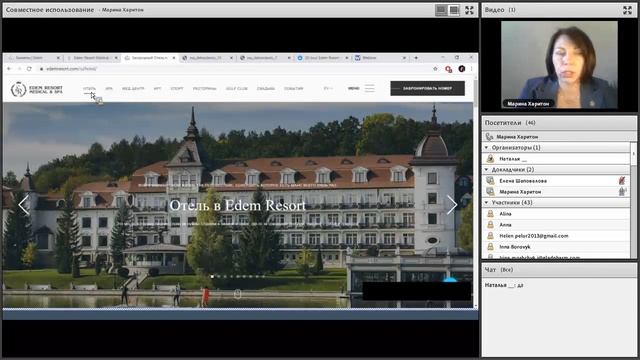Screen dimensions: 640x360
Task: Click the Посетители (46) panel header
Action: [559, 122]
